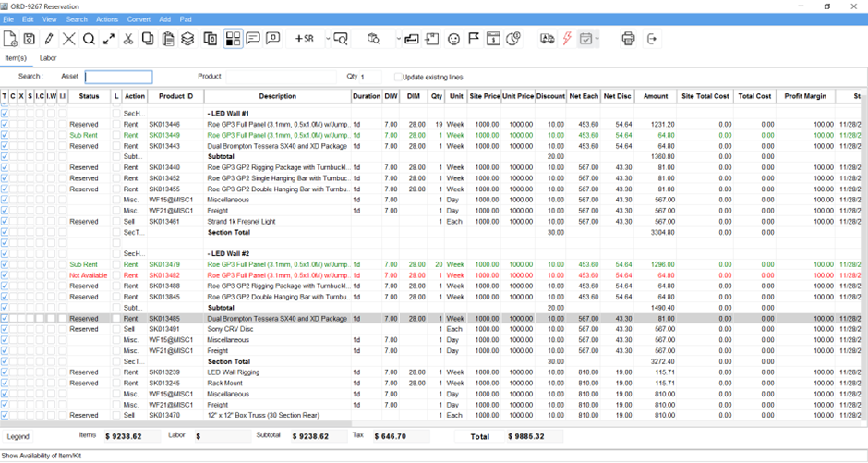
Task: Toggle first-column checkbox on Sony CRV Disc row
Action: (x=5, y=329)
